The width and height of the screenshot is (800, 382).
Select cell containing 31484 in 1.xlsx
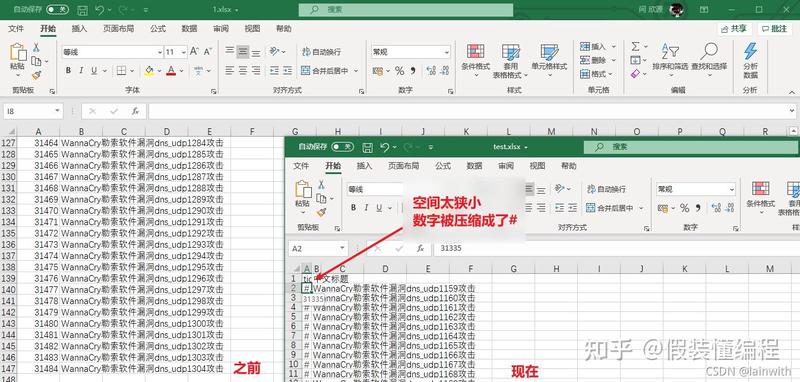pyautogui.click(x=38, y=368)
